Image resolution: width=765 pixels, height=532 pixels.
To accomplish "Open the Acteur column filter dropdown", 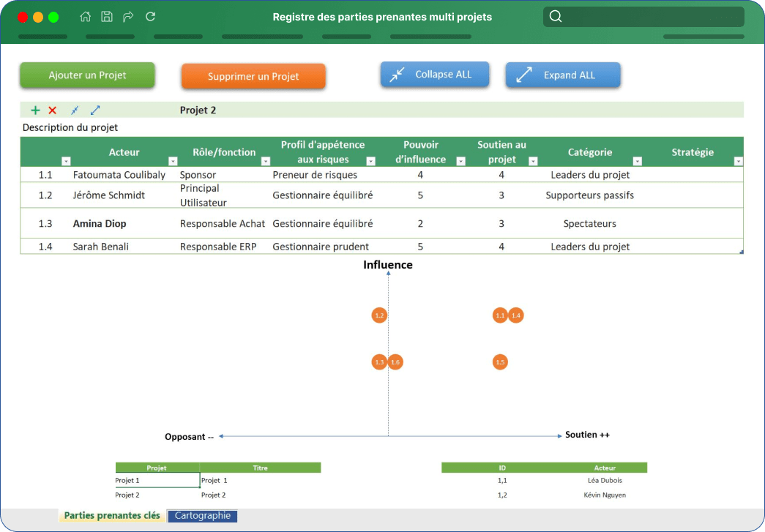I will (x=173, y=161).
